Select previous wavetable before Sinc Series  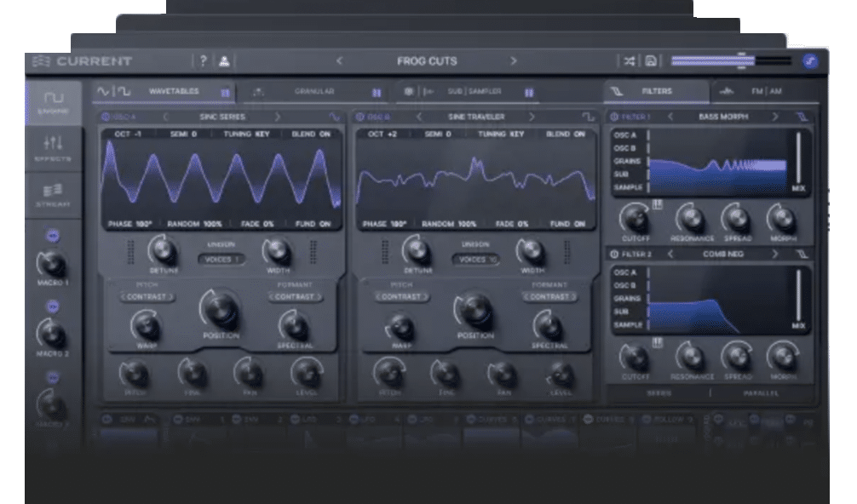165,117
